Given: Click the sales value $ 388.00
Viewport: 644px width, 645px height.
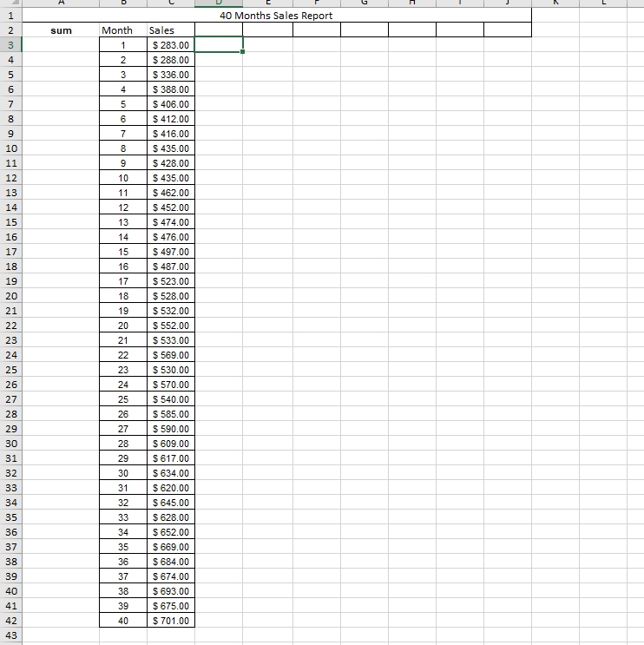Looking at the screenshot, I should point(171,89).
